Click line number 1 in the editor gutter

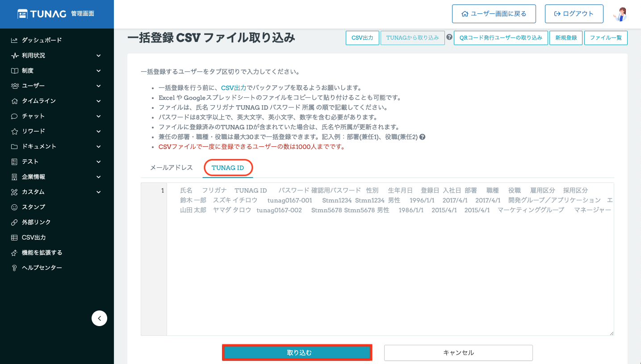(163, 190)
